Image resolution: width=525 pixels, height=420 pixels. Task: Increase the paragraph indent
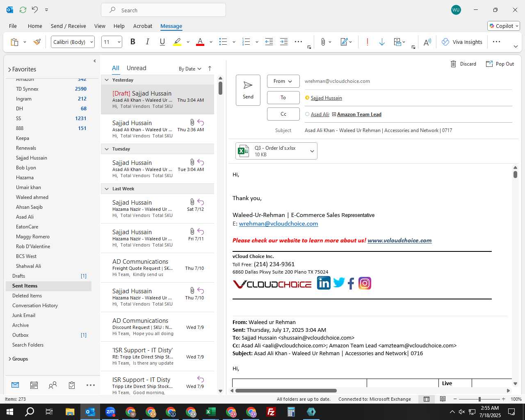pyautogui.click(x=284, y=42)
